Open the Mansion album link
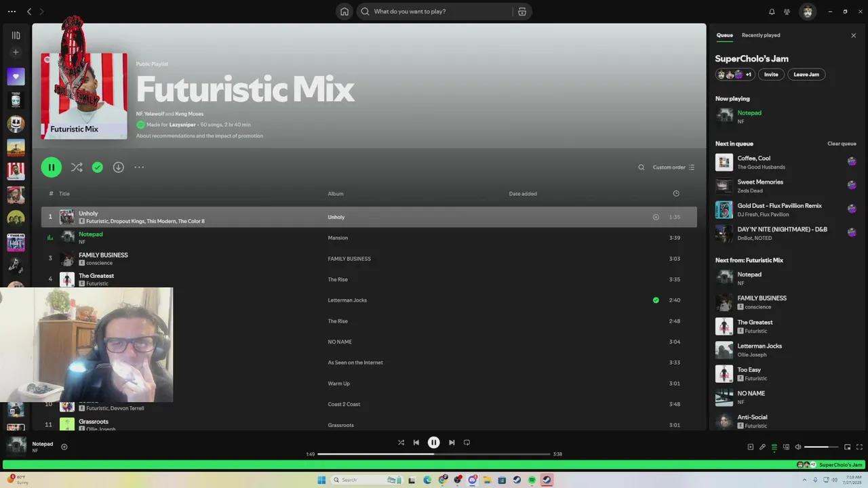This screenshot has width=868, height=488. coord(338,238)
